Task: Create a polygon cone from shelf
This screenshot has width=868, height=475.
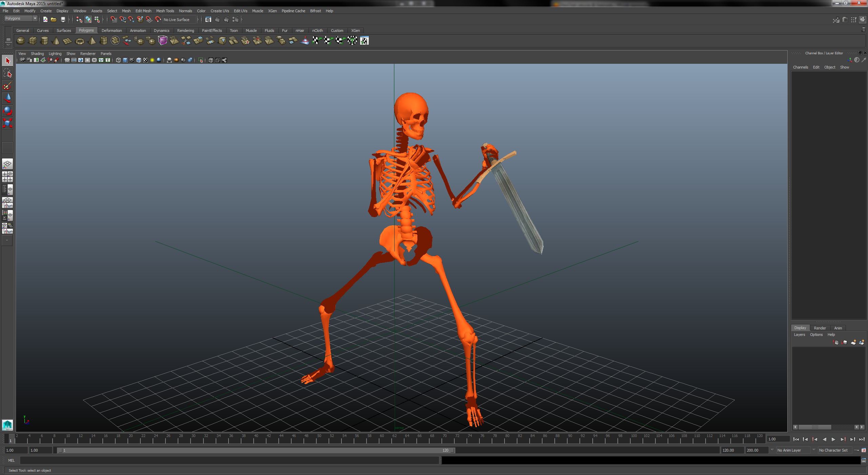Action: pyautogui.click(x=56, y=41)
